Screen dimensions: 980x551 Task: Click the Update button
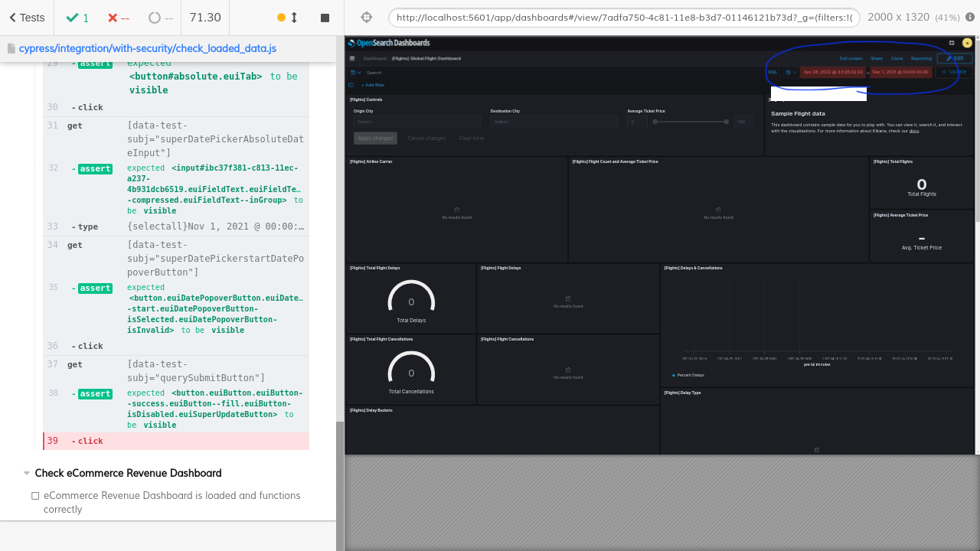pyautogui.click(x=952, y=72)
